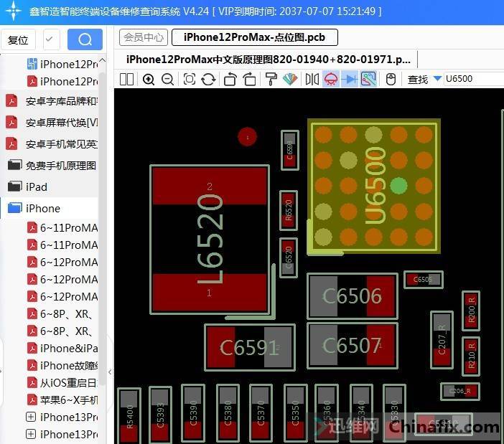Click the U6500 search input field
This screenshot has width=504, height=444.
pos(471,79)
